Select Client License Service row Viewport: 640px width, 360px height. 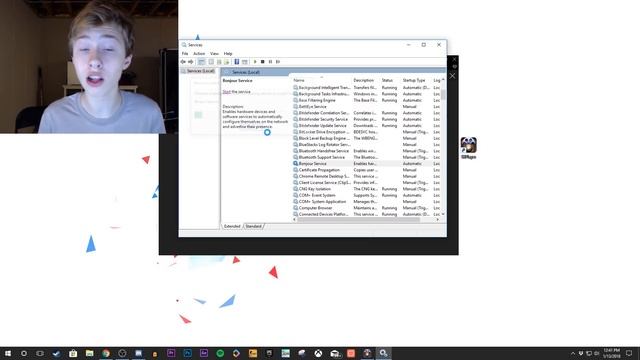(367, 182)
